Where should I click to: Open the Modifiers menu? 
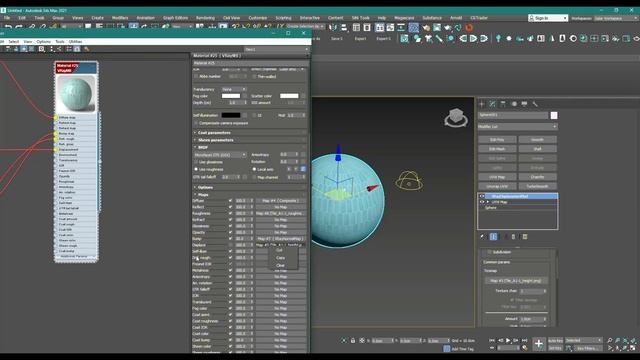120,18
